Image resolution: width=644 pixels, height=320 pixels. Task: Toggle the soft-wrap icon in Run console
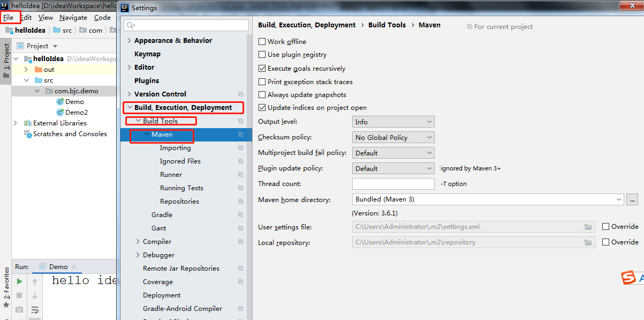tap(35, 310)
